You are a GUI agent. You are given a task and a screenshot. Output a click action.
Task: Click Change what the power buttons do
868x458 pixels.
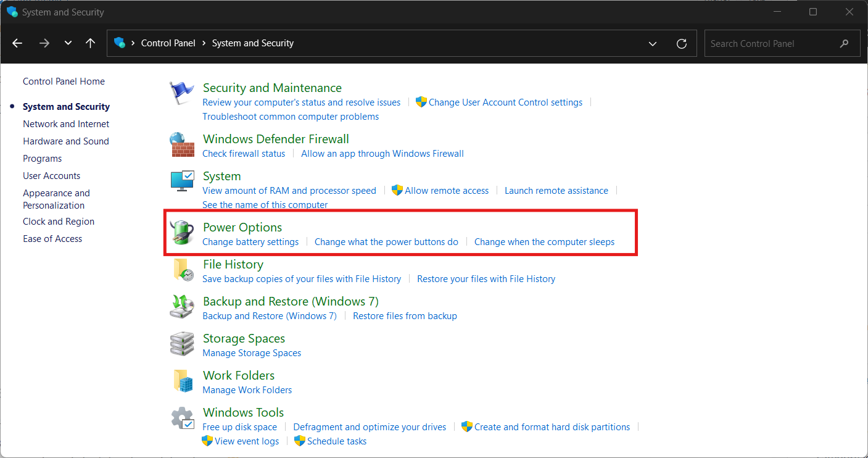[x=386, y=242]
